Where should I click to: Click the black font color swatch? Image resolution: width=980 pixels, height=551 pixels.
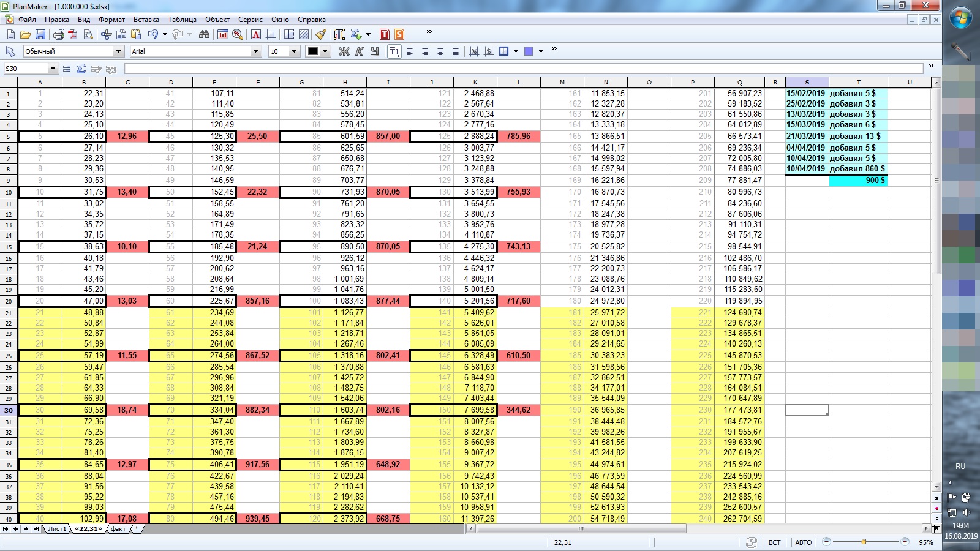click(x=312, y=51)
